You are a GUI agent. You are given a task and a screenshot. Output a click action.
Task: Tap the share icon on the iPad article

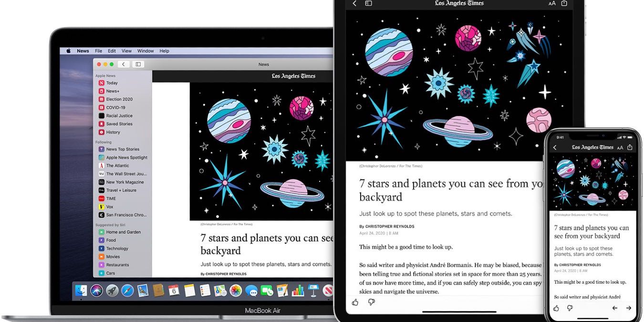[x=564, y=3]
